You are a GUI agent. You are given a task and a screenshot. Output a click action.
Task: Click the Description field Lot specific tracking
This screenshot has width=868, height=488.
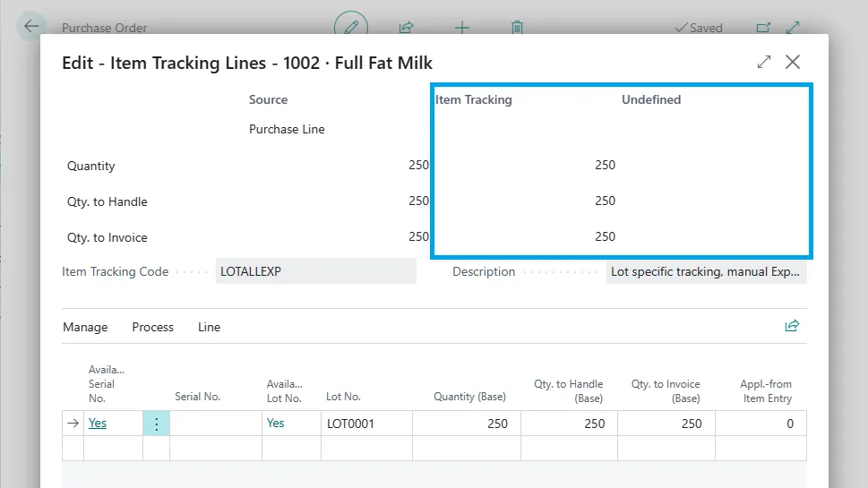tap(707, 271)
